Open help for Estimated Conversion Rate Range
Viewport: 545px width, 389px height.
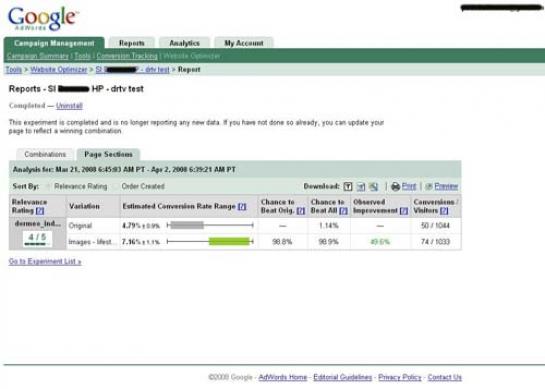tap(242, 206)
